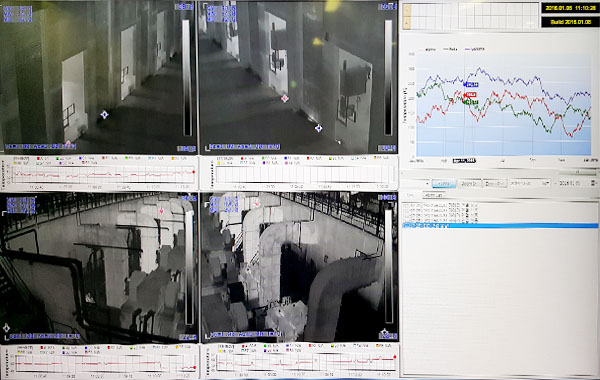Click the grayscale palette bar in the top-left view
600x380 pixels.
(186, 78)
